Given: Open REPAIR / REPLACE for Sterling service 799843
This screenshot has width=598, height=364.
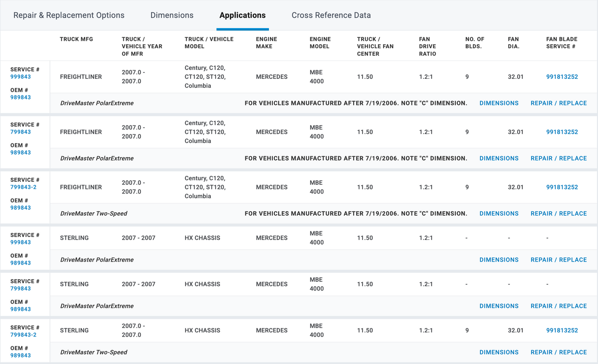Looking at the screenshot, I should [x=559, y=306].
